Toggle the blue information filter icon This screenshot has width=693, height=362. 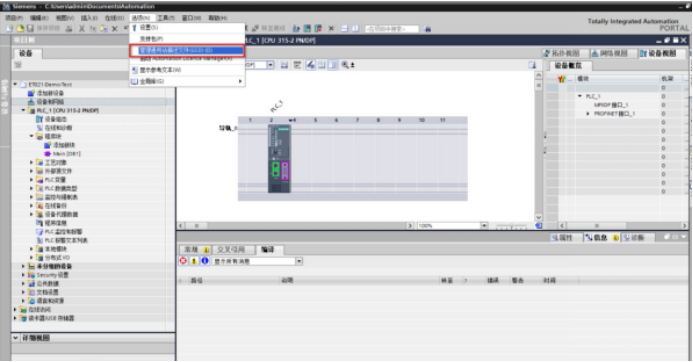[205, 261]
